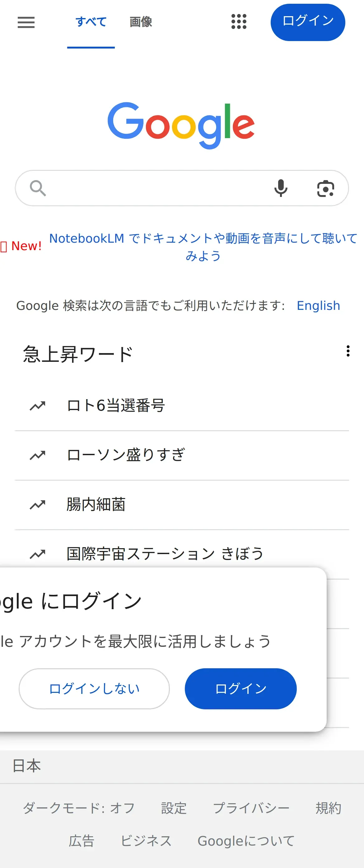Switch language to English

tap(319, 306)
